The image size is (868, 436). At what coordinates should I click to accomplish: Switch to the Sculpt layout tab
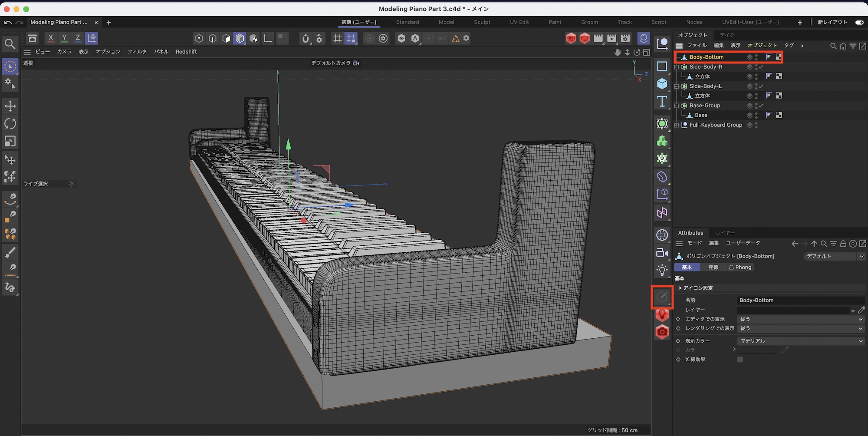click(482, 22)
